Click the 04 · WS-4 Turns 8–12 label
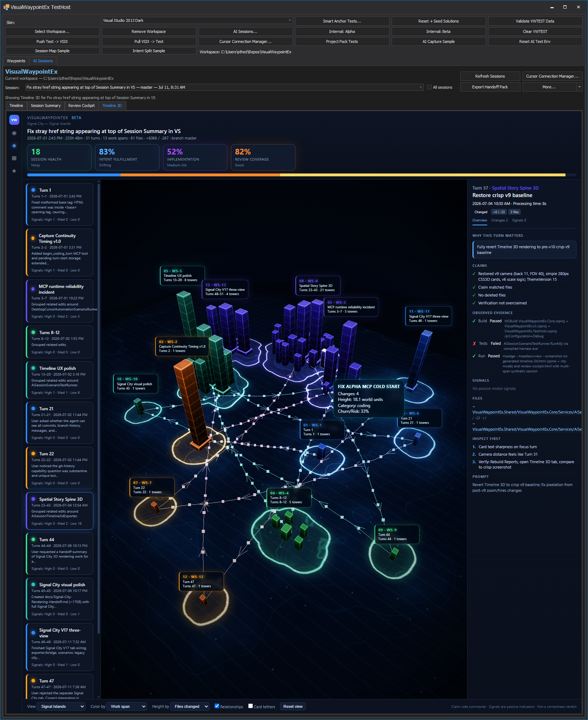 click(x=289, y=498)
